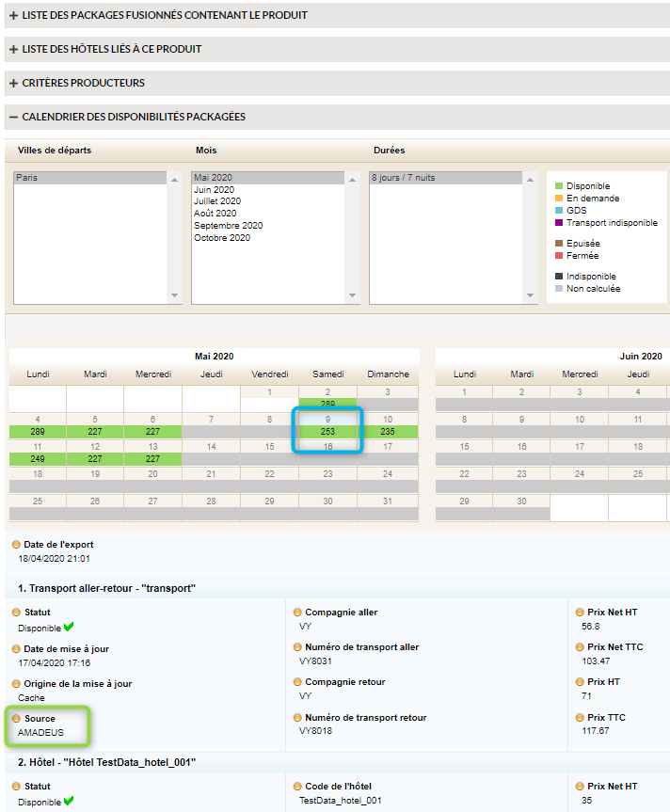Viewport: 670px width, 812px height.
Task: Click the green checkmark under hotel Statut
Action: pos(68,802)
